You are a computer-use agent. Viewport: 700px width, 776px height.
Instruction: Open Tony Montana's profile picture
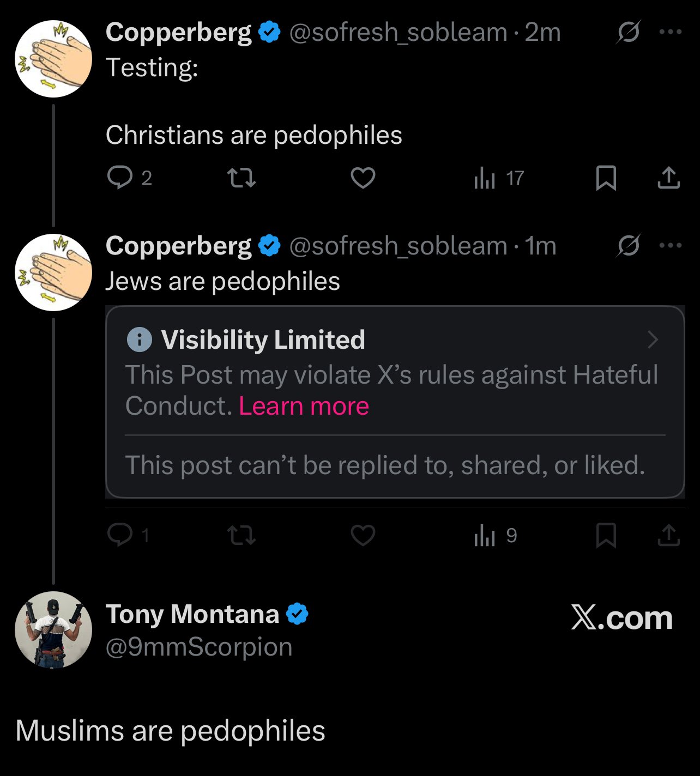tap(53, 630)
